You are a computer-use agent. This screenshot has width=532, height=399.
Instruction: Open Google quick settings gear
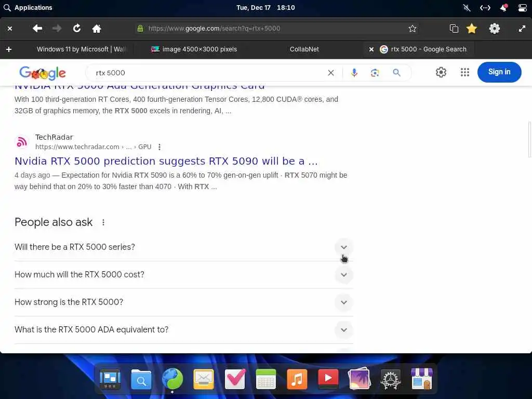(x=441, y=72)
